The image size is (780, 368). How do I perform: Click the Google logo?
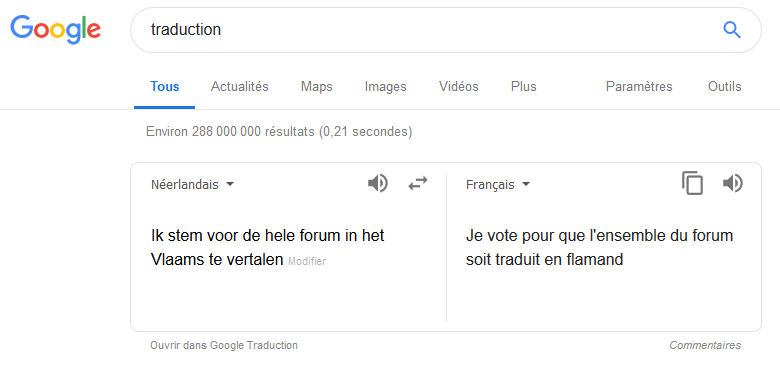[56, 29]
